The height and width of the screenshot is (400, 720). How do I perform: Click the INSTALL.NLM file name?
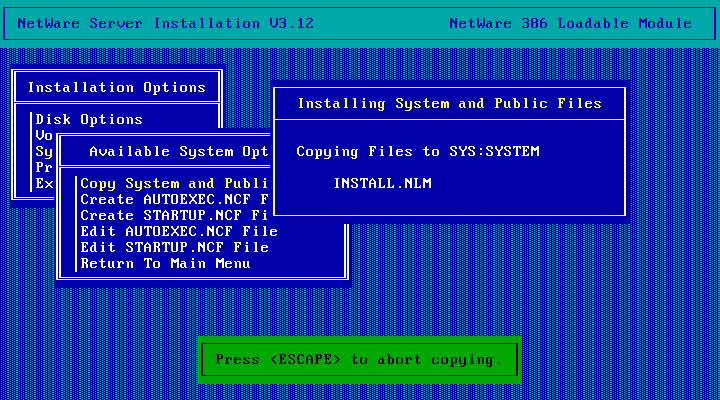point(382,183)
